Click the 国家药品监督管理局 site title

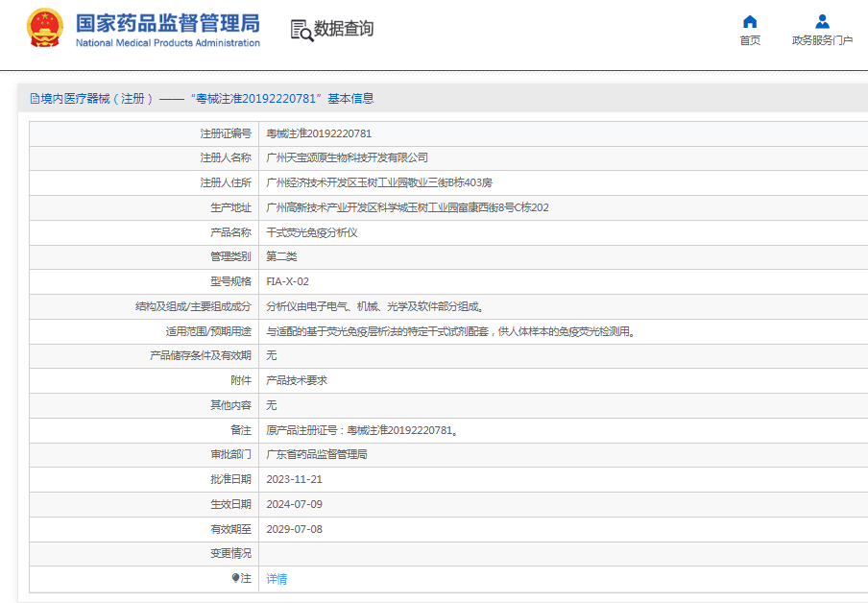(x=167, y=22)
